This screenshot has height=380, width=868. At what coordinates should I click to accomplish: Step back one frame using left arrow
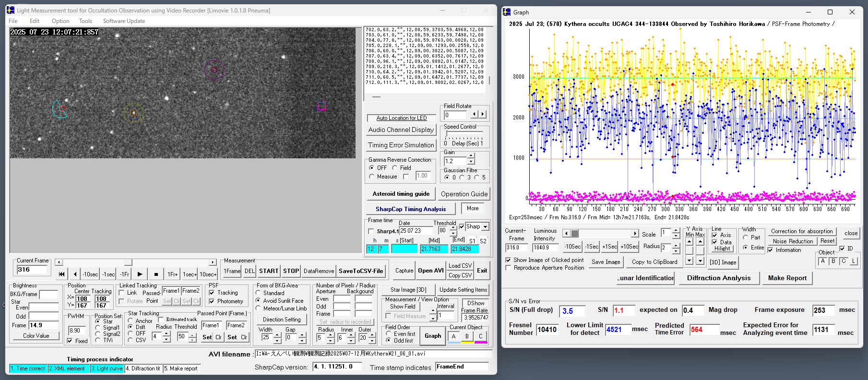pos(75,274)
